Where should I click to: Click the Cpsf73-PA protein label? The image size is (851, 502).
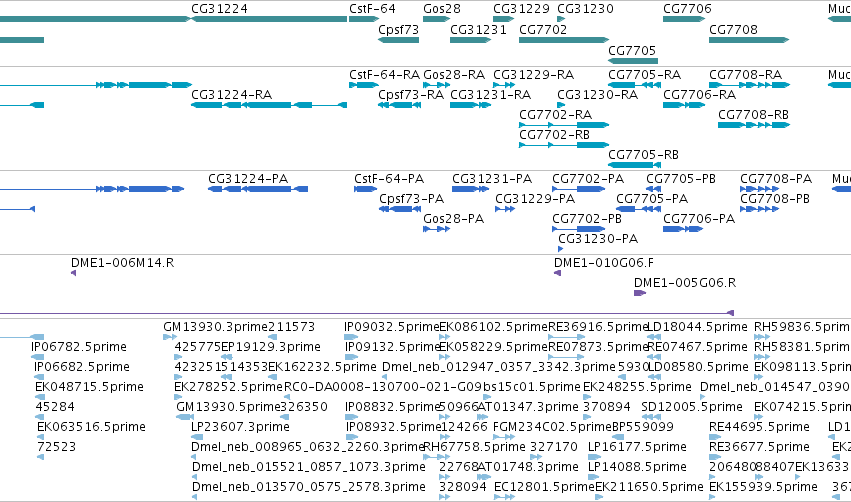[411, 199]
